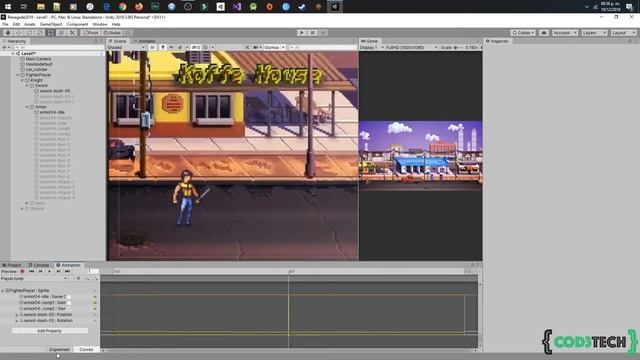Go to first keyframe in Animation

(31, 271)
